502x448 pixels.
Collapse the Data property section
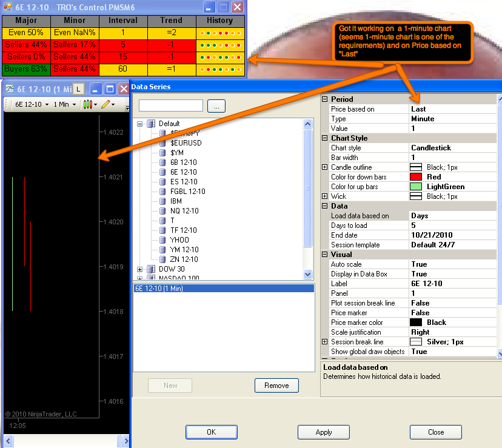324,206
